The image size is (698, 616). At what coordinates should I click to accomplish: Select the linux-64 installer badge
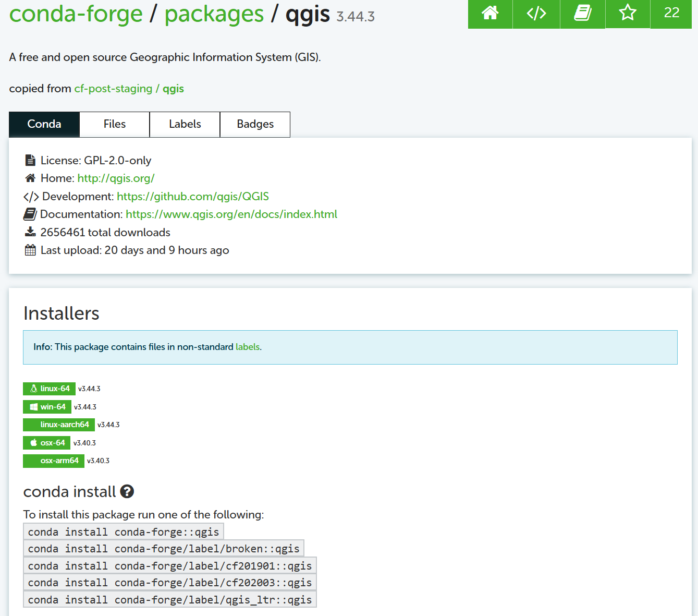tap(49, 389)
